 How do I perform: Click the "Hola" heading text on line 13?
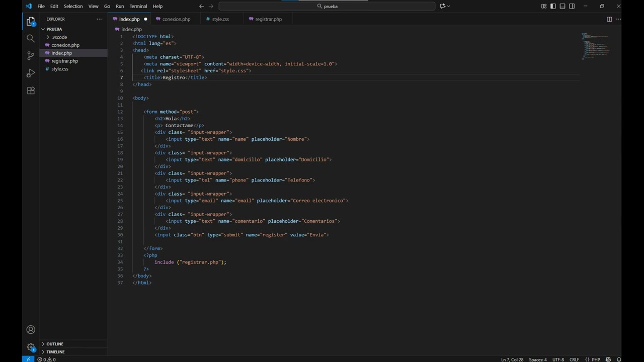[171, 119]
